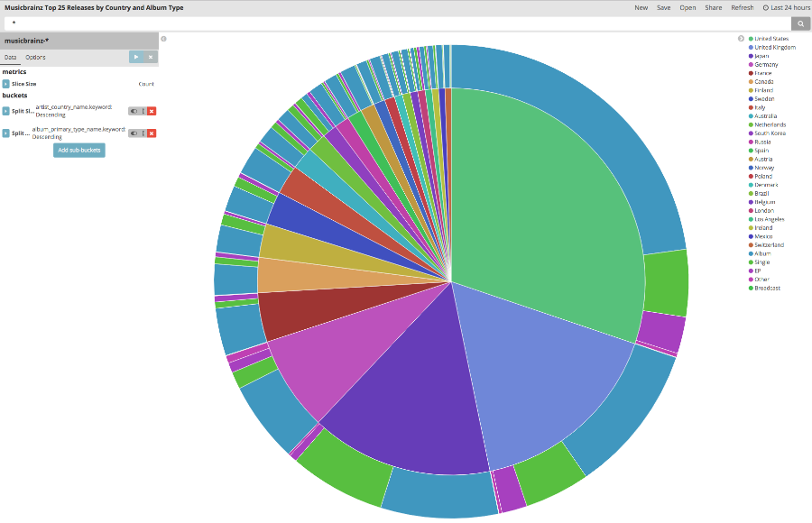Expand the first Split Slices bucket configuration
This screenshot has height=523, width=812.
[5, 111]
